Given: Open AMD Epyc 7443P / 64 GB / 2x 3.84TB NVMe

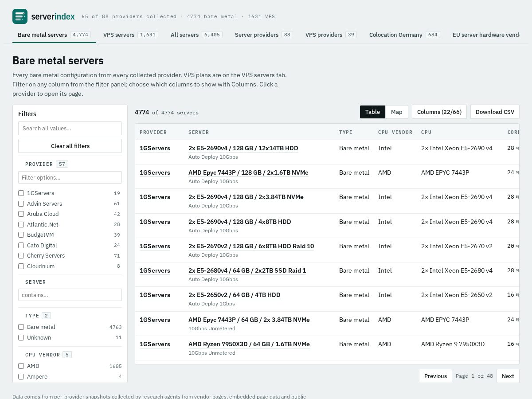Looking at the screenshot, I should pyautogui.click(x=249, y=320).
